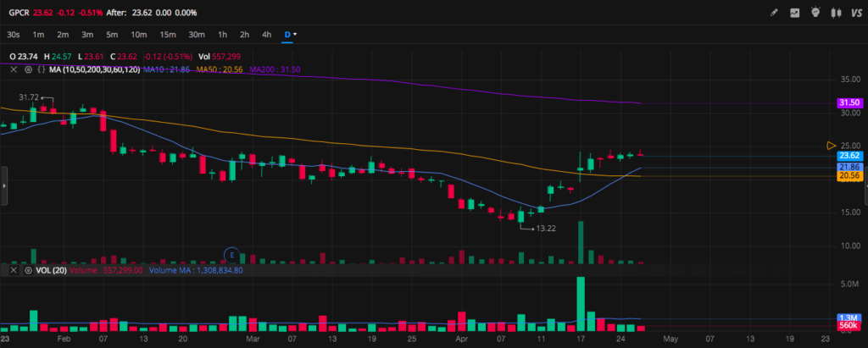Remove the MA indicator with X
The height and width of the screenshot is (348, 868).
(x=13, y=69)
